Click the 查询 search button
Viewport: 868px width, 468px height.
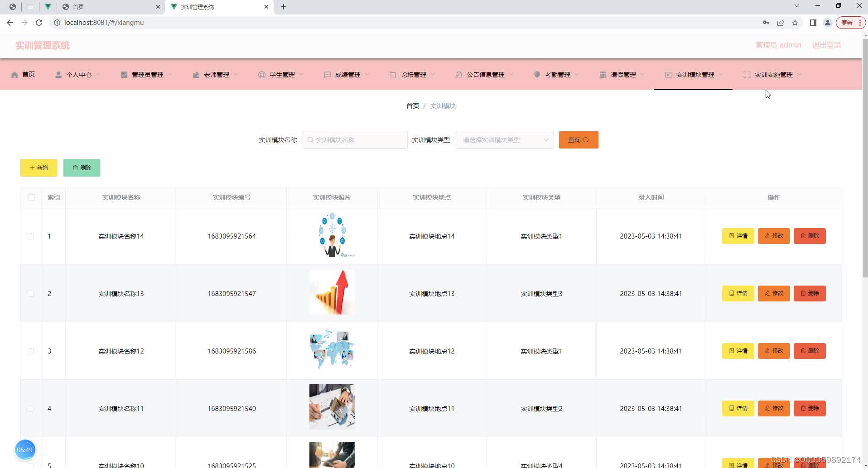click(579, 140)
